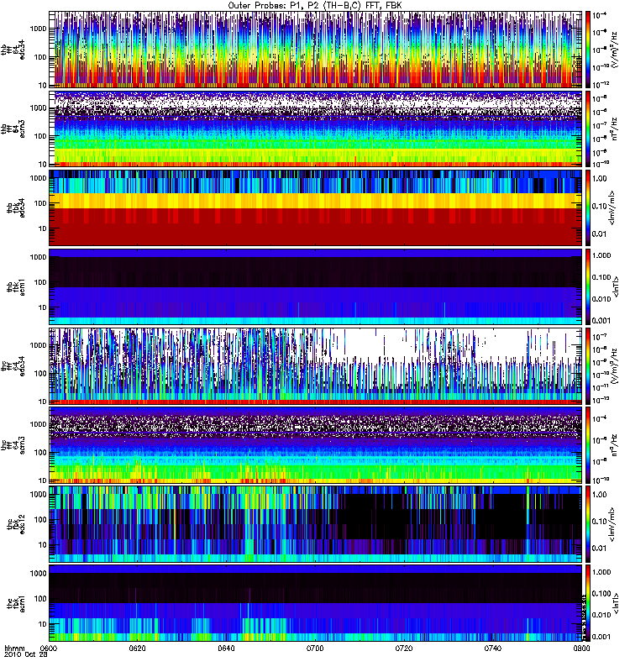
Task: Select the thb FFT edc34 spectrogram panel
Action: click(x=316, y=50)
